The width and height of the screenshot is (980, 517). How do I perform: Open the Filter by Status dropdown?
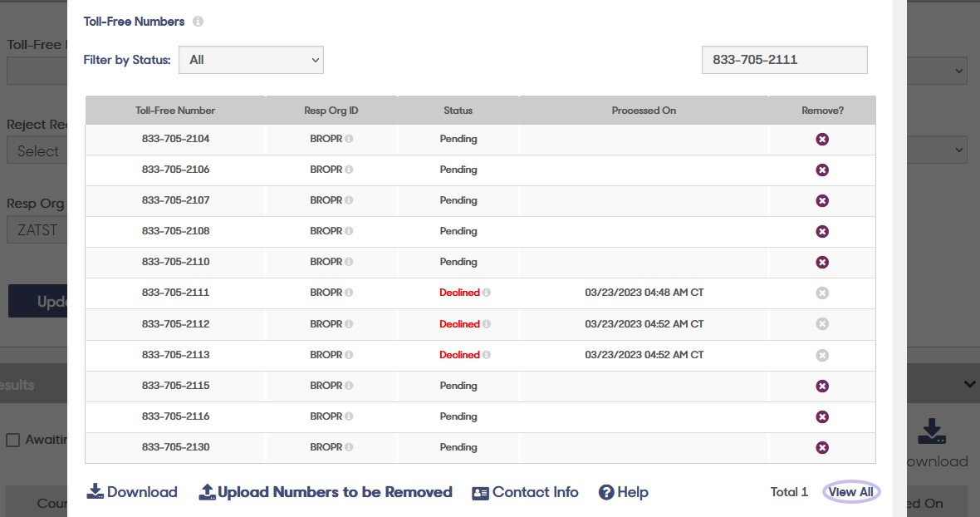coord(251,60)
